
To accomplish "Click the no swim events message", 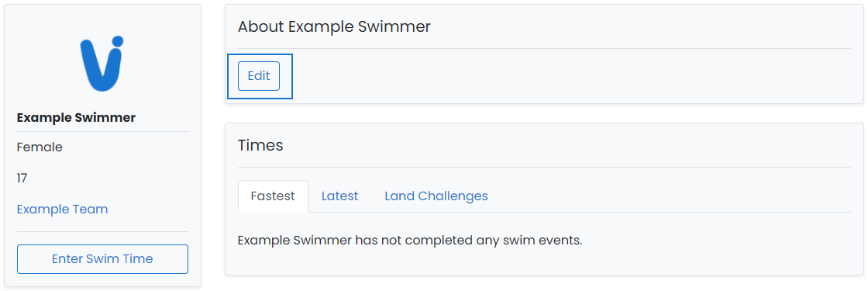I will [x=410, y=241].
